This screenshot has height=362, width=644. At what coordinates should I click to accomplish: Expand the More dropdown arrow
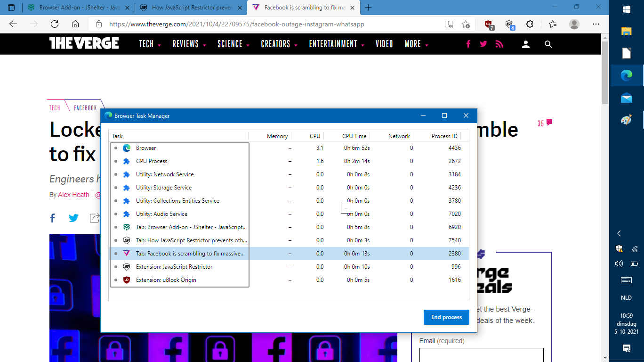point(427,45)
